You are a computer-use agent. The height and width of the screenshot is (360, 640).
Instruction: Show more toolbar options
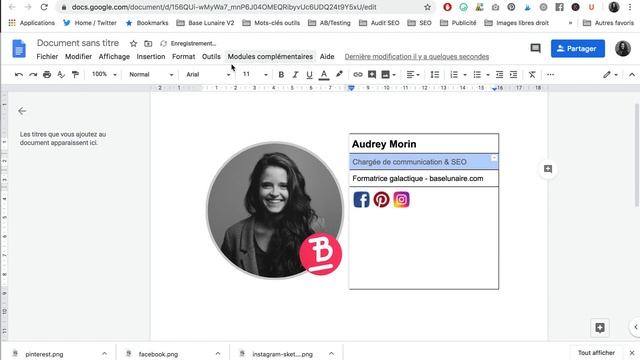click(550, 75)
